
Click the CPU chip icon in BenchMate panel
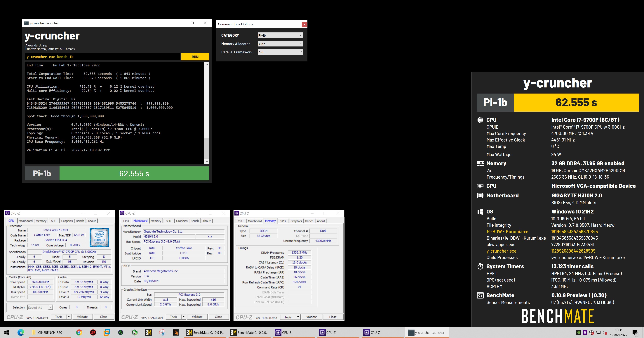[480, 120]
